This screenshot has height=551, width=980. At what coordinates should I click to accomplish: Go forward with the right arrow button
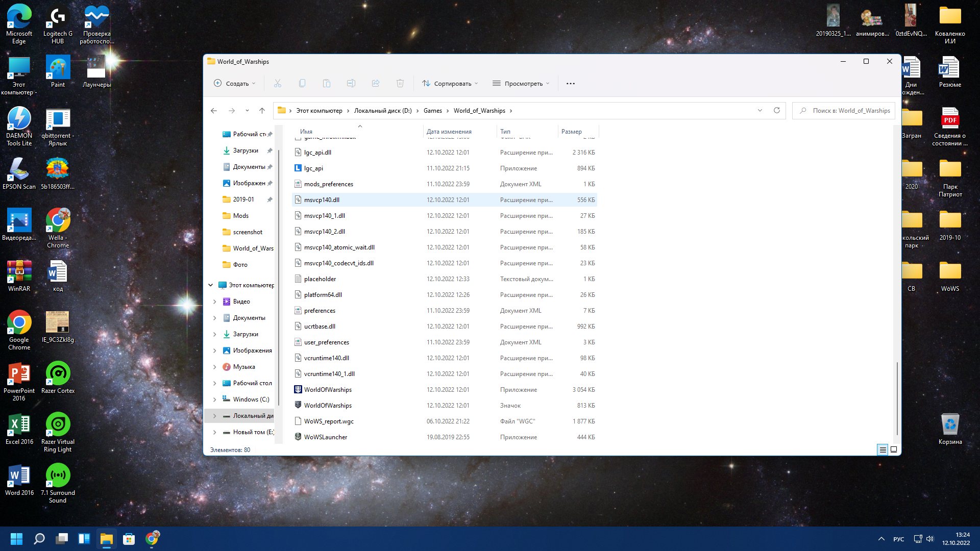(x=232, y=111)
